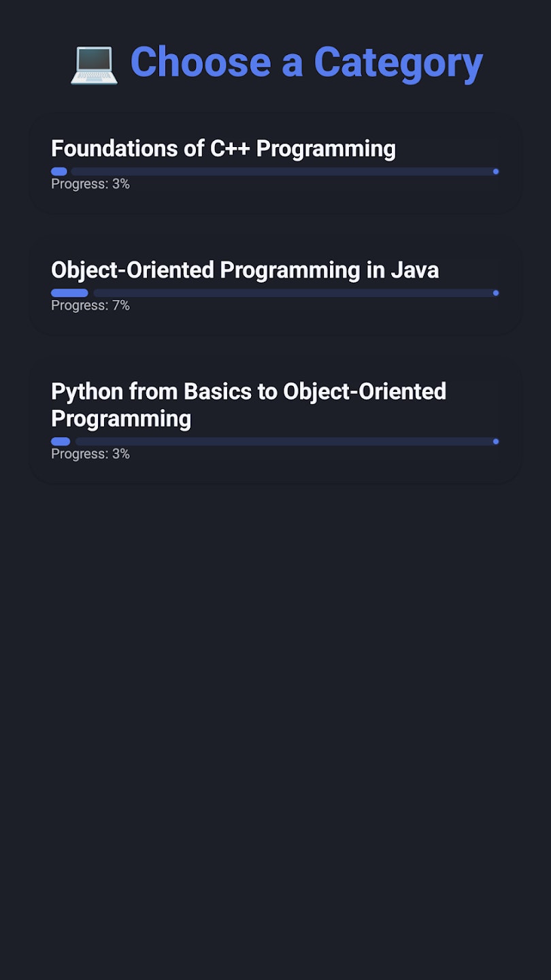Click the filled portion of the Python progress bar

click(60, 442)
